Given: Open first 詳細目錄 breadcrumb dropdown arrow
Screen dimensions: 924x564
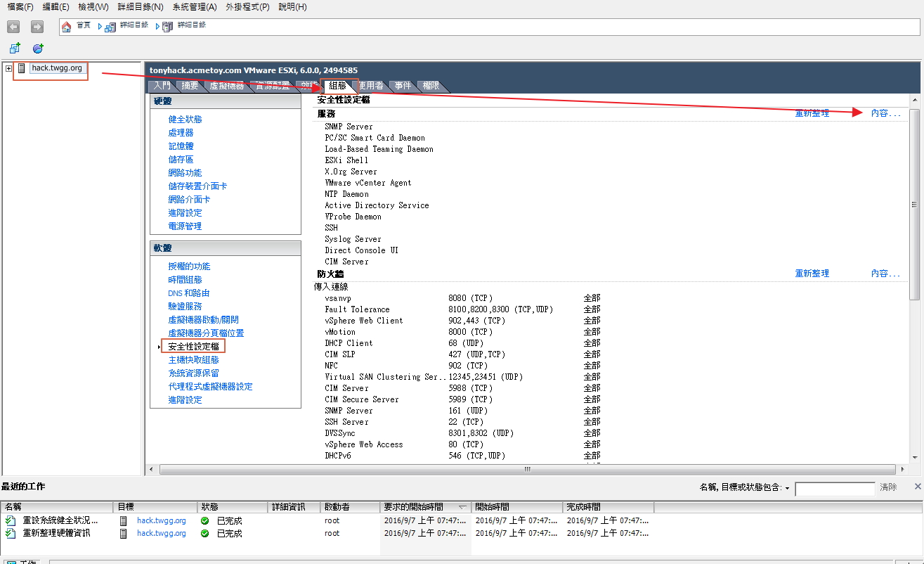Looking at the screenshot, I should pos(100,27).
